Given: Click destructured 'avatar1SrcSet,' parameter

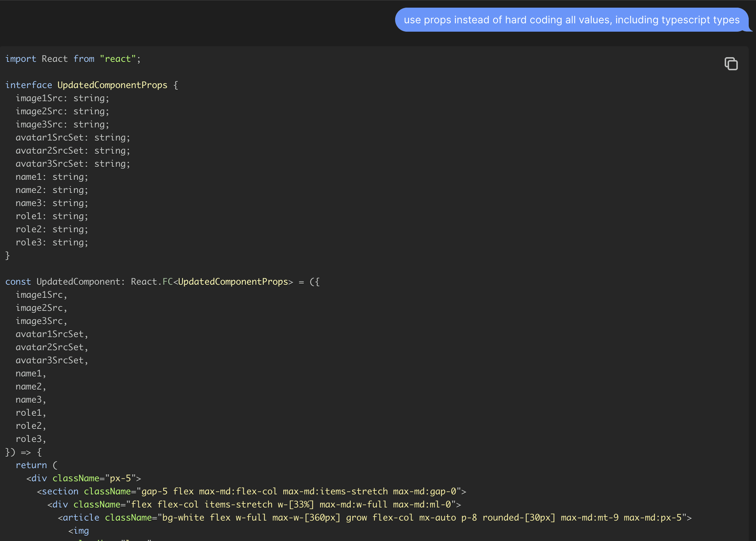Looking at the screenshot, I should point(52,334).
